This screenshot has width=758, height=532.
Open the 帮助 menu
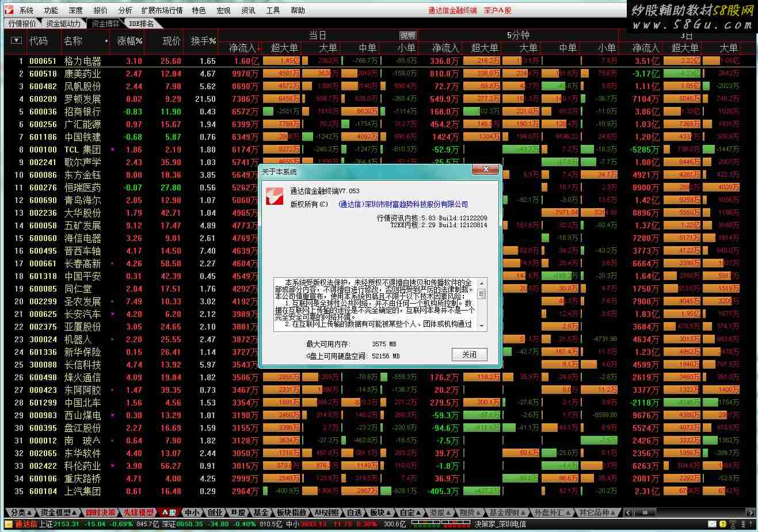coord(298,10)
